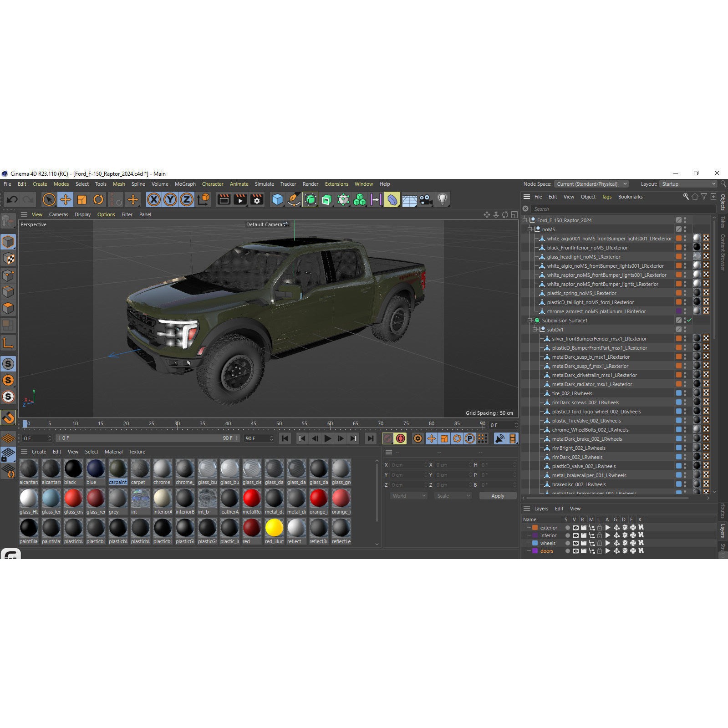The height and width of the screenshot is (728, 728).
Task: Click the Extrude generator icon
Action: tap(327, 199)
